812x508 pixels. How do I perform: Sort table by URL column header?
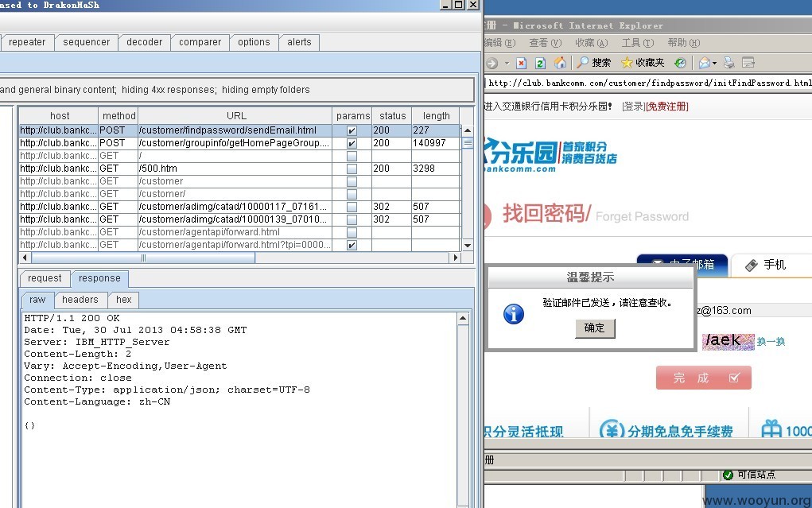tap(235, 115)
